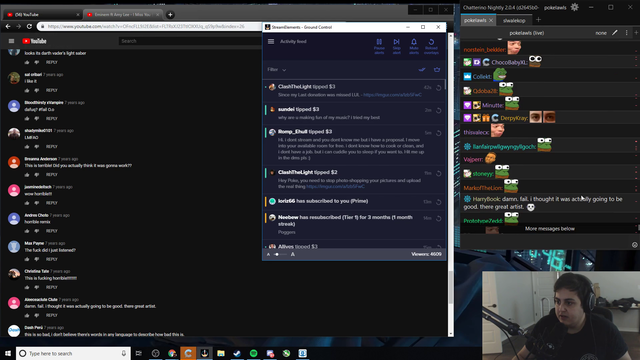Switch to the swalekop chat tab
640x360 pixels.
[x=514, y=20]
